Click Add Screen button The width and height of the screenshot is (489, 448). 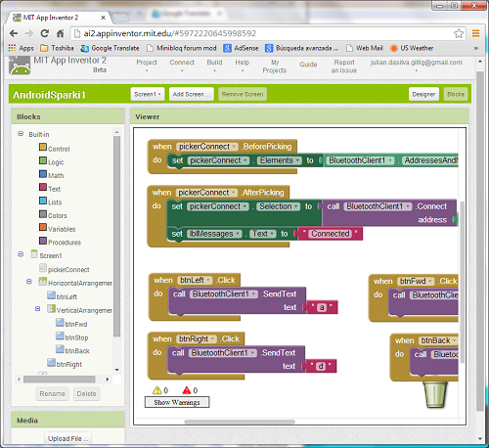tap(192, 94)
